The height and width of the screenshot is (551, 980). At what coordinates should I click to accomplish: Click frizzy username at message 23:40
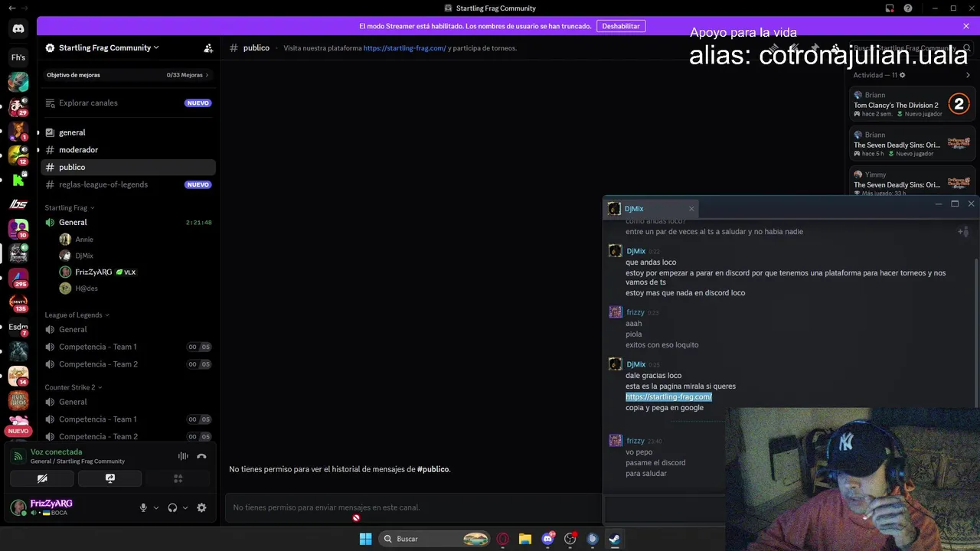(635, 441)
